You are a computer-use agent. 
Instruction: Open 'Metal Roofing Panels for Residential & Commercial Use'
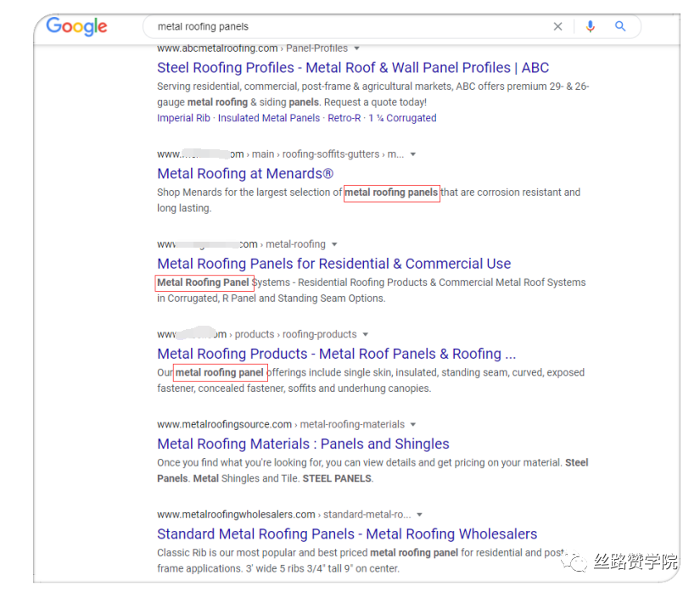[334, 264]
